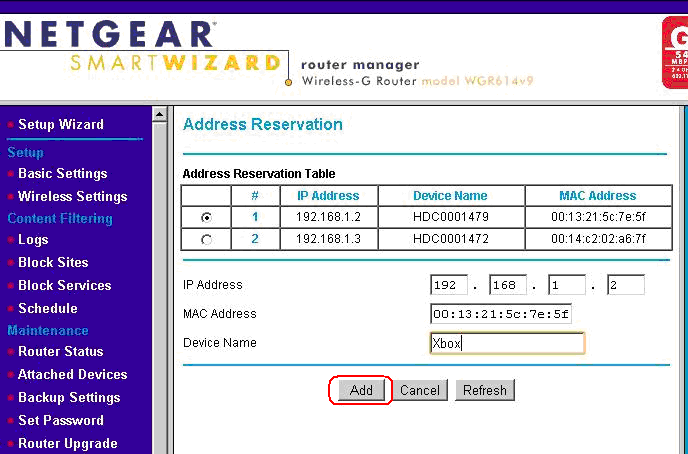Click the Address Reservation Table label
Viewport: 688px width, 454px height.
pos(259,174)
